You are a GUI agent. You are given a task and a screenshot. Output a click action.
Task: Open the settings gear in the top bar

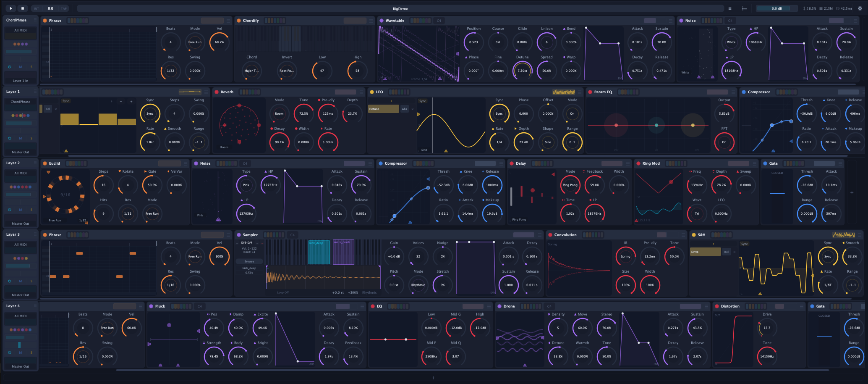point(860,8)
